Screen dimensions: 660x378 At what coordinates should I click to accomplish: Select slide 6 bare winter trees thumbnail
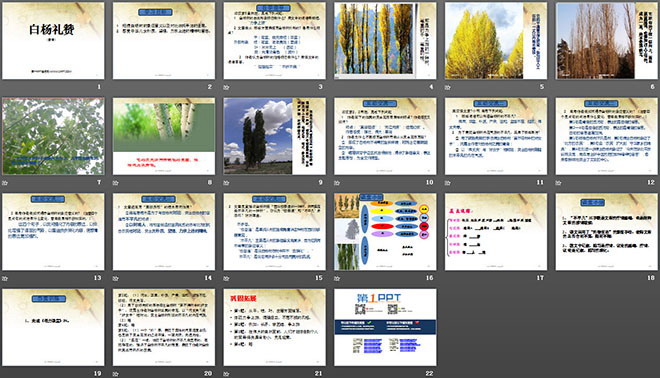607,41
